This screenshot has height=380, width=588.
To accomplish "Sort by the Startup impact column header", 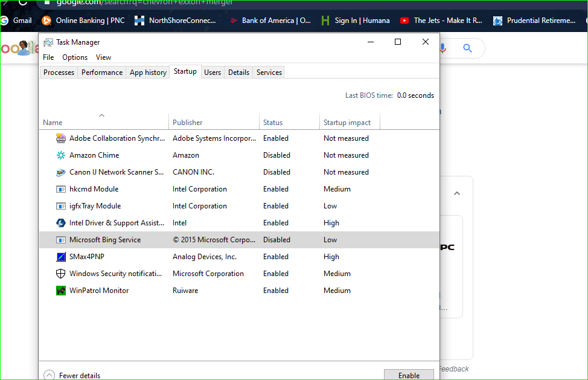I will click(x=350, y=122).
